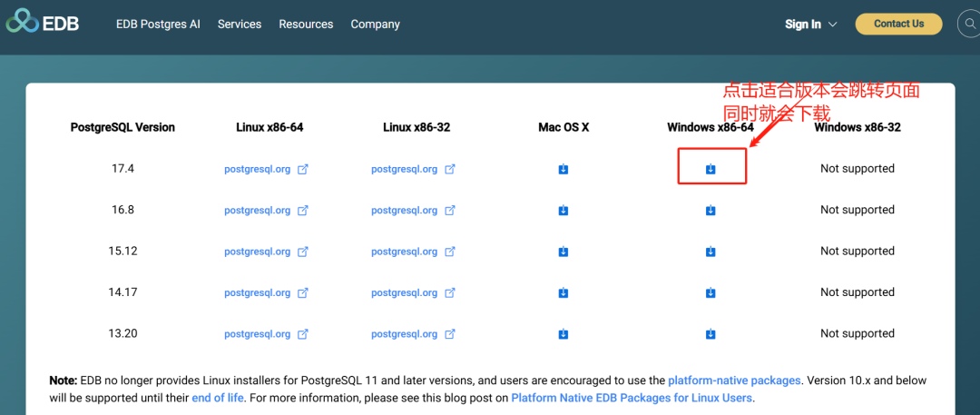Viewport: 980px width, 415px height.
Task: Click version number 13.20
Action: 122,334
